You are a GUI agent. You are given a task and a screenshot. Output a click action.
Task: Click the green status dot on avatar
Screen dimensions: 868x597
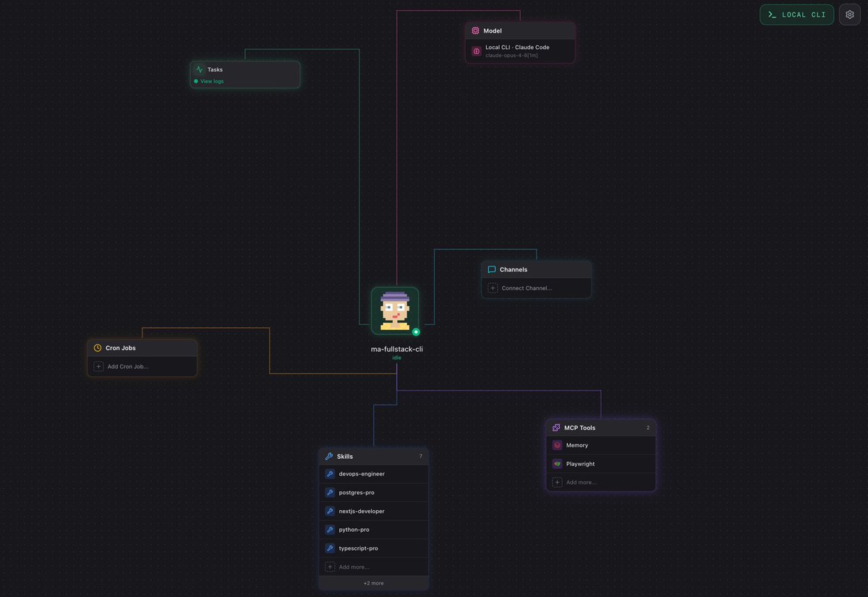click(416, 331)
